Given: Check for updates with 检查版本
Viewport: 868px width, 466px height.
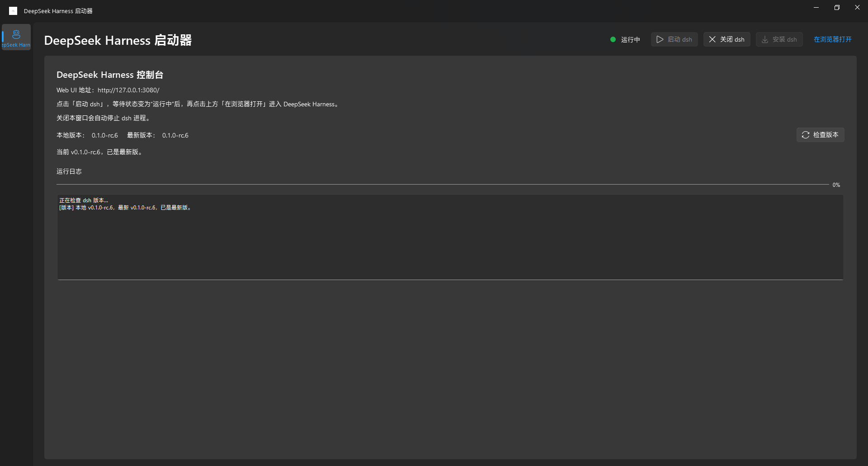Looking at the screenshot, I should (821, 135).
